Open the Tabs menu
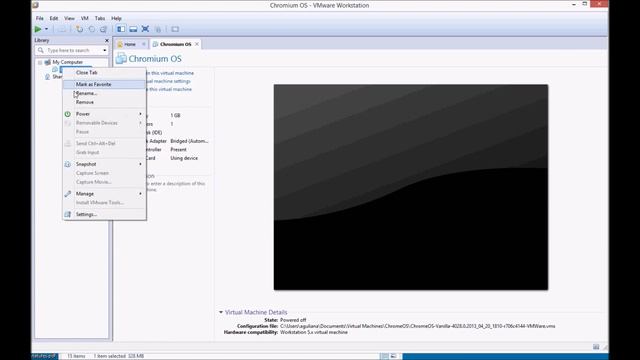This screenshot has height=360, width=640. point(100,18)
